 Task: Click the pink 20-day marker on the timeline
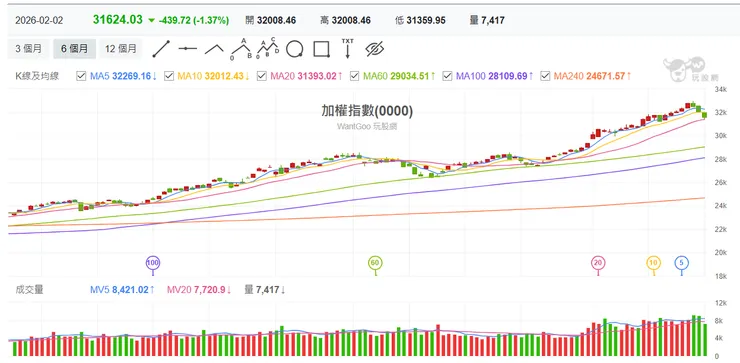598,262
